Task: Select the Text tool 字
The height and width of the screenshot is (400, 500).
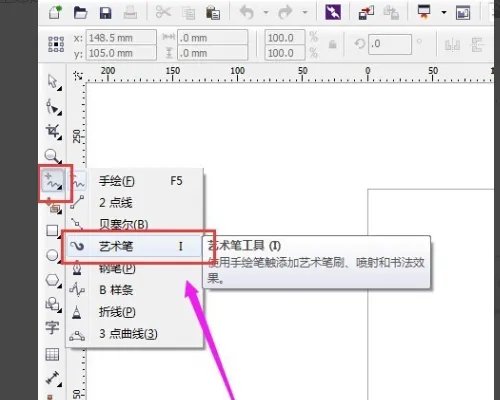Action: click(x=52, y=328)
